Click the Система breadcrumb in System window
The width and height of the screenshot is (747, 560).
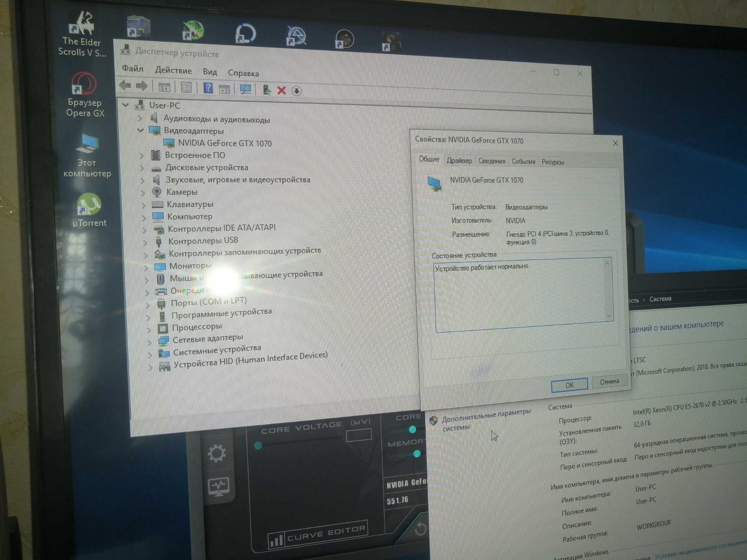(x=660, y=299)
